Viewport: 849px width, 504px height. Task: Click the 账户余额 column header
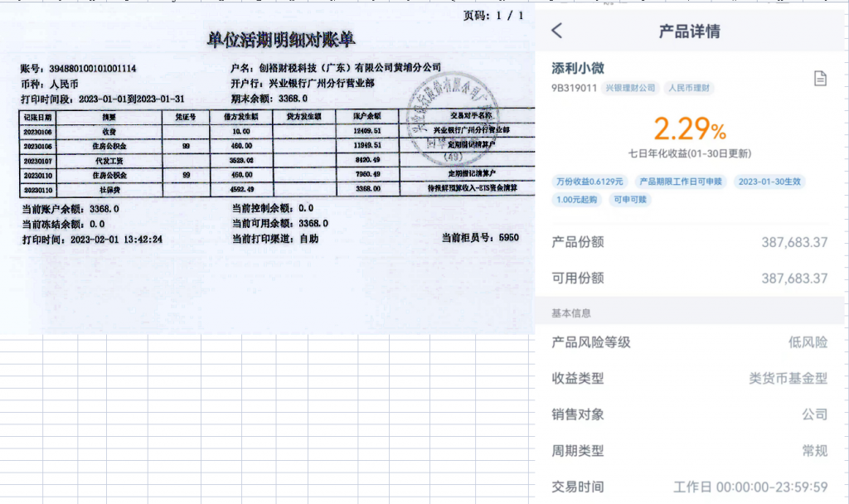tap(367, 116)
